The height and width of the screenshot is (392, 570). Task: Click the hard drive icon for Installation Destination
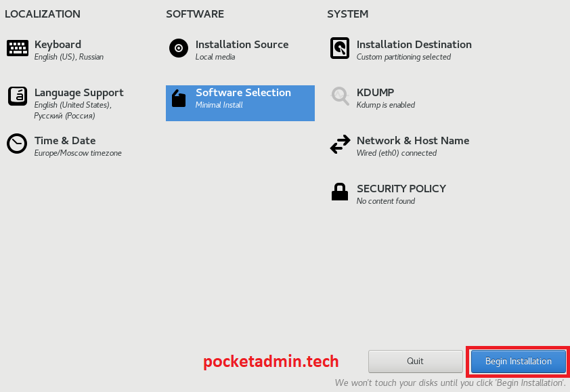[x=340, y=48]
